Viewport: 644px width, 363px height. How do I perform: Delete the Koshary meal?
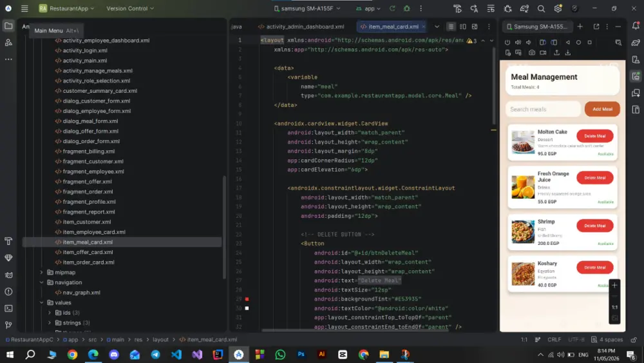click(594, 267)
